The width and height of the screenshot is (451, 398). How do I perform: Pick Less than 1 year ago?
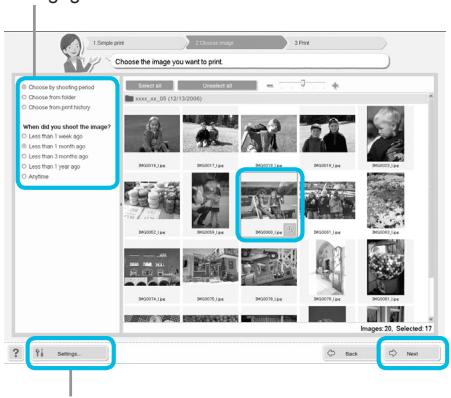51,166
